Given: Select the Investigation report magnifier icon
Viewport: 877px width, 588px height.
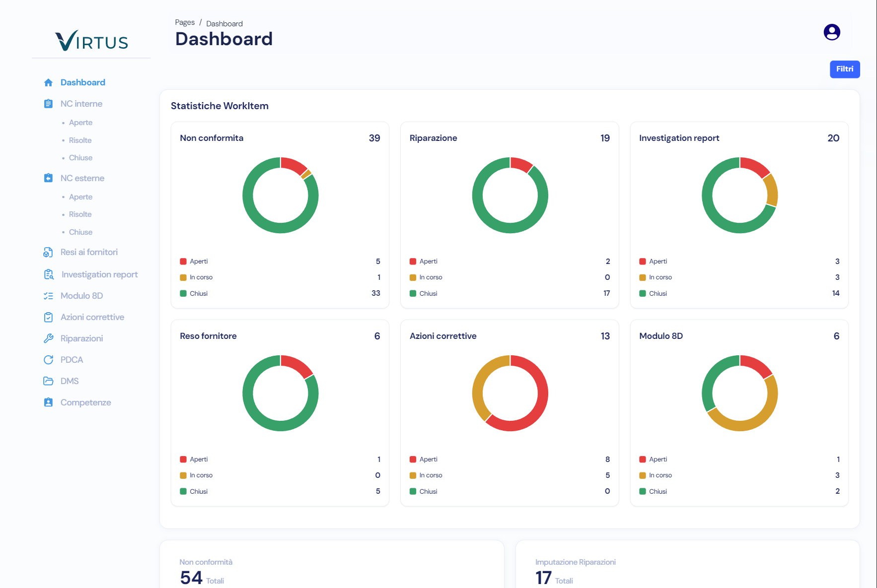Looking at the screenshot, I should click(x=48, y=274).
